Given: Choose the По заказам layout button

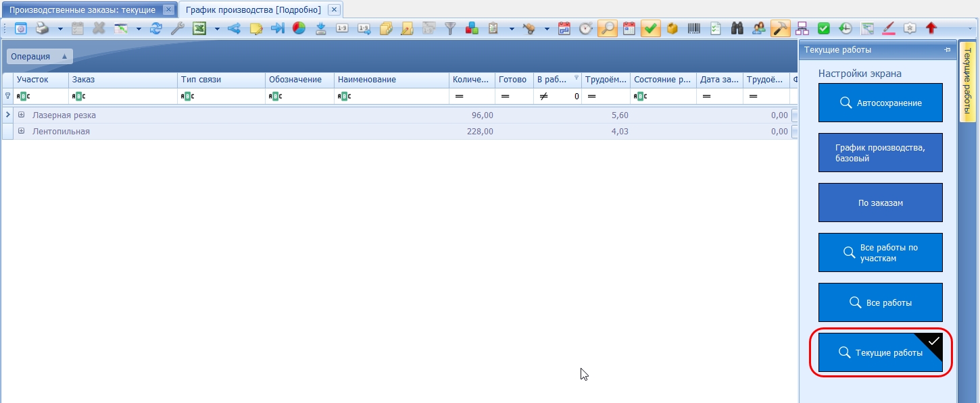Looking at the screenshot, I should coord(880,203).
